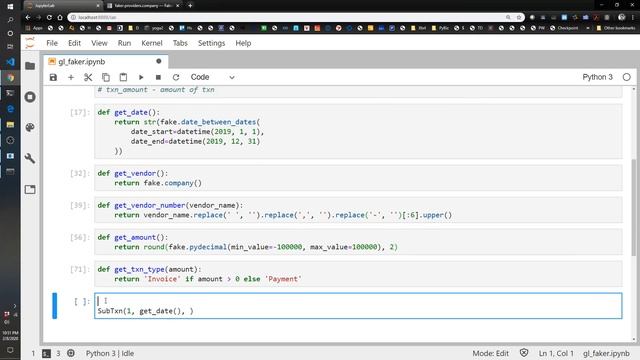This screenshot has height=360, width=640.
Task: Click the Python 3 kernel name button
Action: (x=598, y=77)
